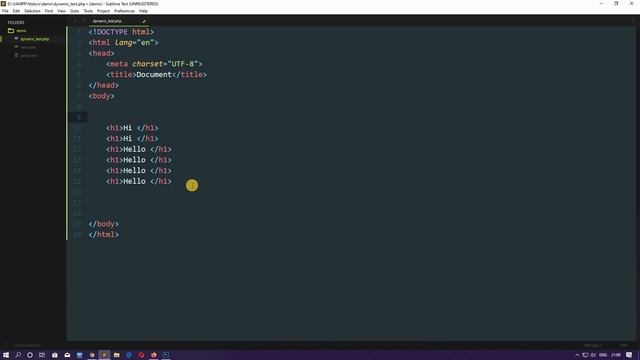Click the tab forward navigation arrow
This screenshot has width=640, height=360.
(x=84, y=21)
